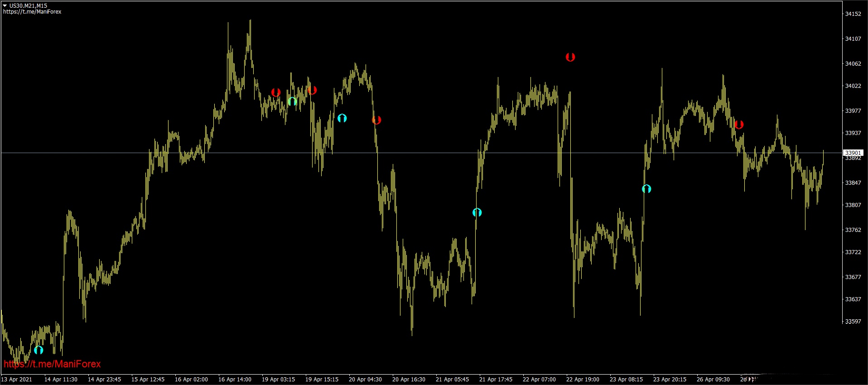The width and height of the screenshot is (868, 385).
Task: Open the red t.me/ManiForex link at bottom
Action: pos(52,364)
